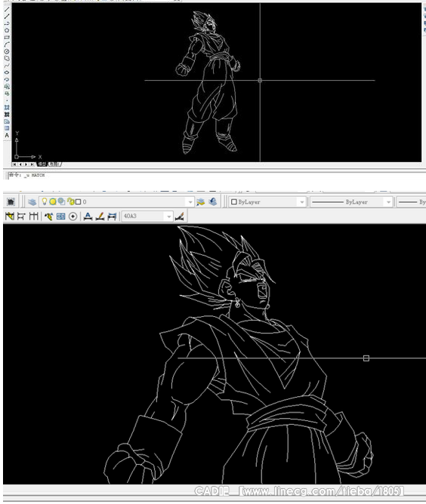Image resolution: width=426 pixels, height=504 pixels.
Task: Select the Ellipse tool
Action: pyautogui.click(x=7, y=72)
